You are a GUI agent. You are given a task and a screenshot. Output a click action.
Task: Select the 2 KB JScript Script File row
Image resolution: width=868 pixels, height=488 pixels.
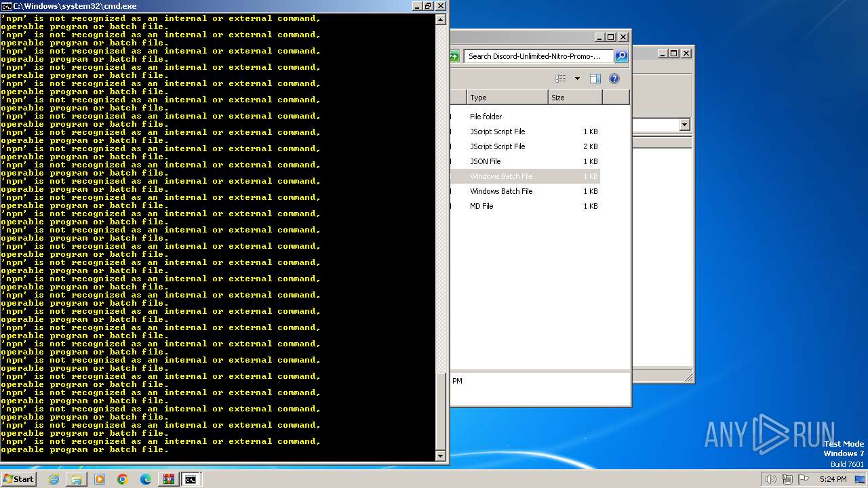(x=525, y=146)
